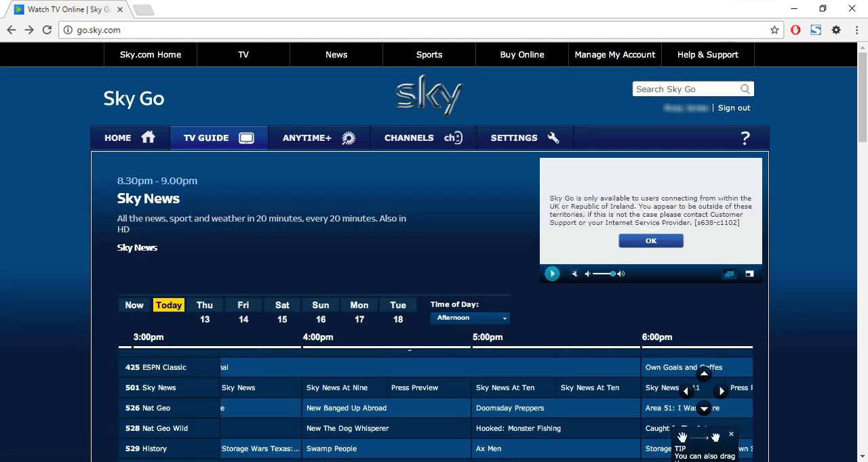Bookmark page with the star icon
Viewport: 868px width, 462px height.
[x=774, y=30]
